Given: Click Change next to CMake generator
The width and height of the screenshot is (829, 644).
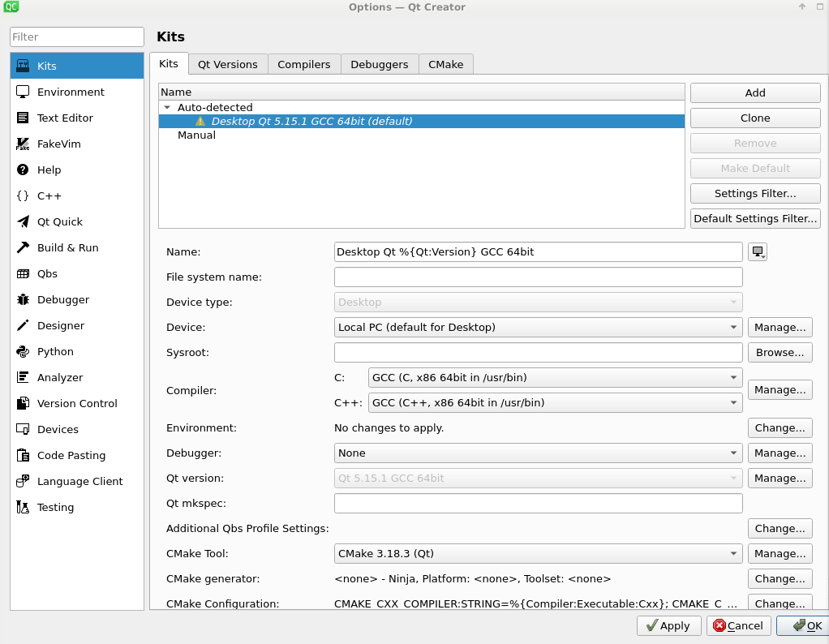Looking at the screenshot, I should (x=780, y=578).
